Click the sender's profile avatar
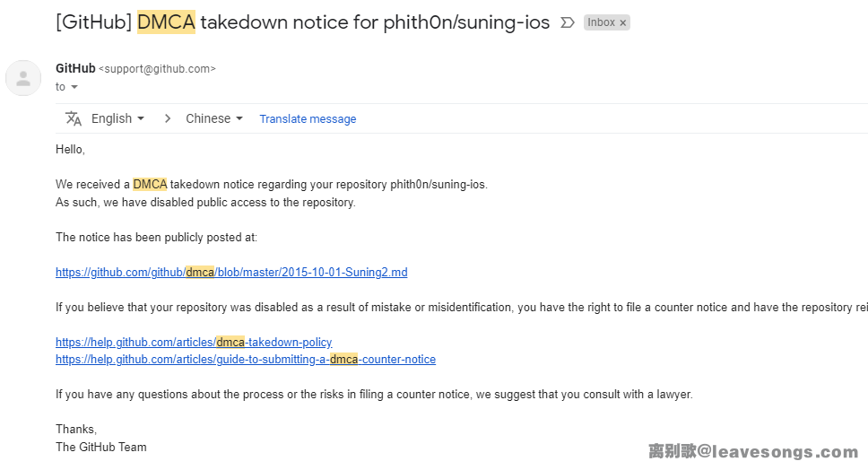The width and height of the screenshot is (868, 470). point(23,78)
